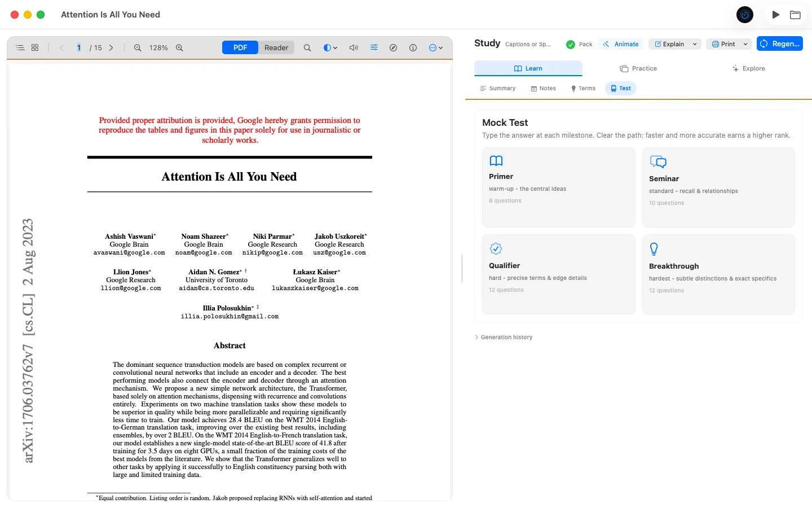
Task: Open the appearance contrast dropdown
Action: tap(330, 48)
